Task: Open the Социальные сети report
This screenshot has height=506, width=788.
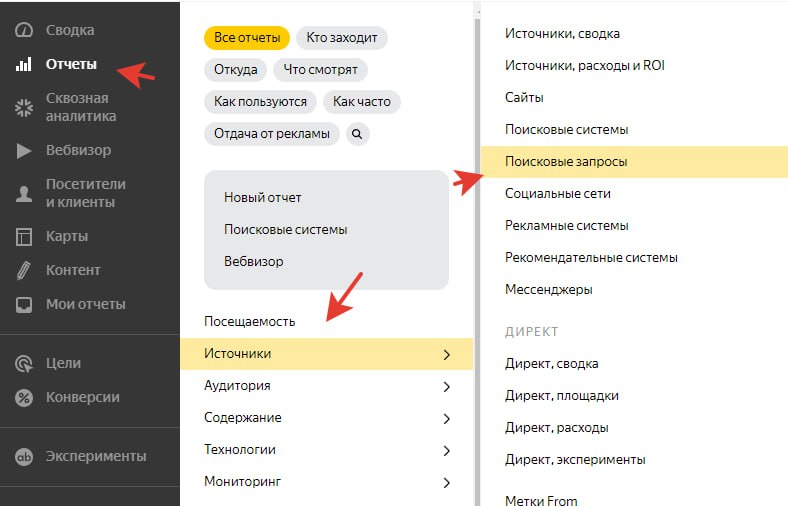Action: pos(557,194)
